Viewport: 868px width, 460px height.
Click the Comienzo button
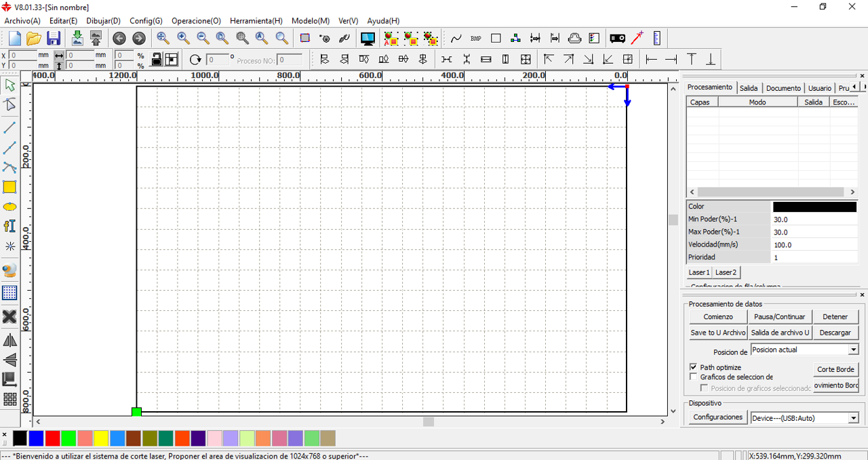[717, 316]
